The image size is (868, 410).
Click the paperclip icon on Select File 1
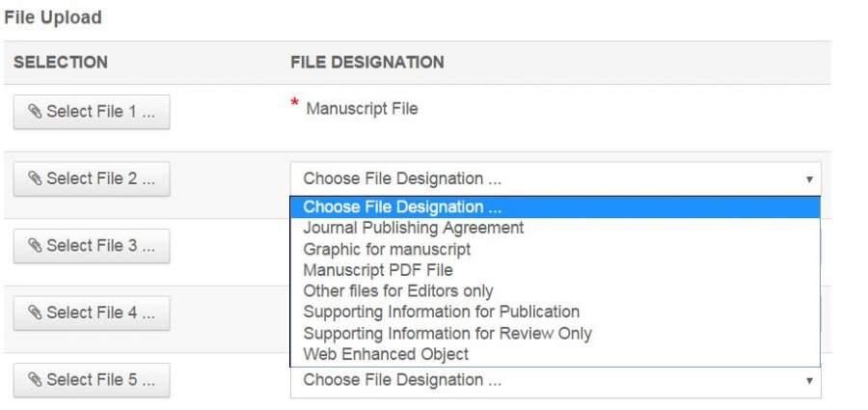(35, 112)
